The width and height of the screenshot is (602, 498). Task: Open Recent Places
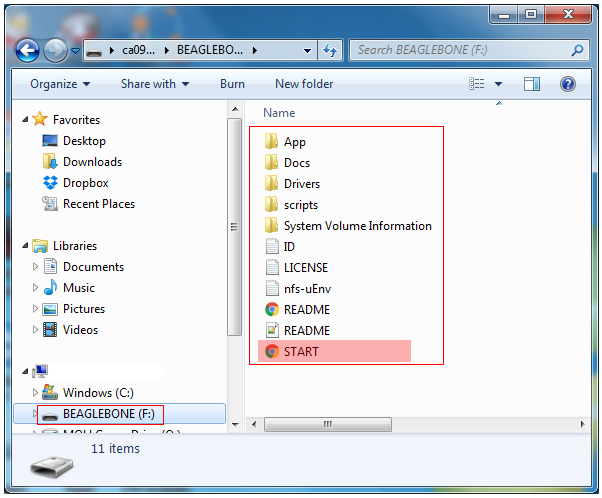[99, 204]
